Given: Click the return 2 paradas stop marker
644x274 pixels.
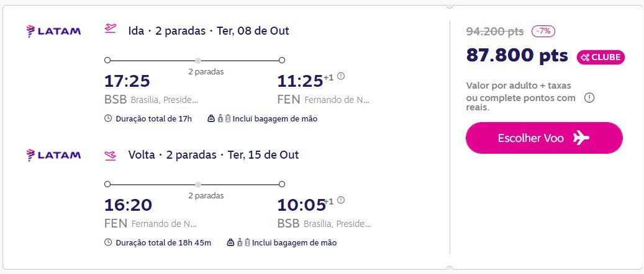Looking at the screenshot, I should pos(198,184).
